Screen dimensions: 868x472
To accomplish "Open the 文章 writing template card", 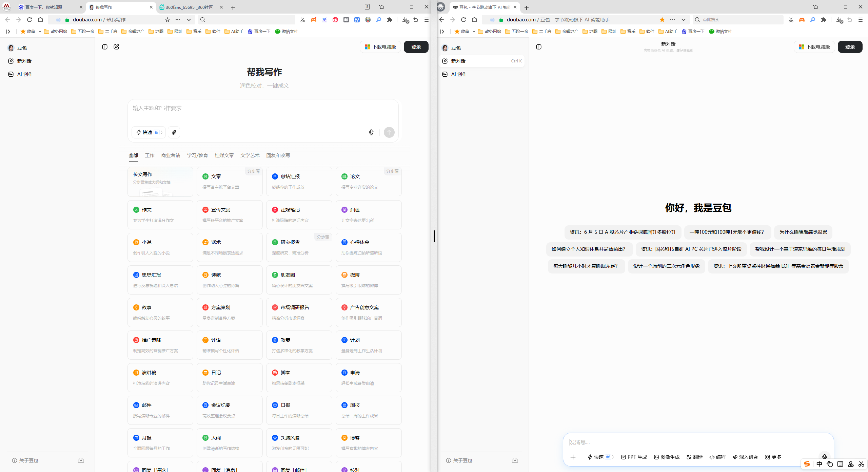I will click(x=230, y=182).
